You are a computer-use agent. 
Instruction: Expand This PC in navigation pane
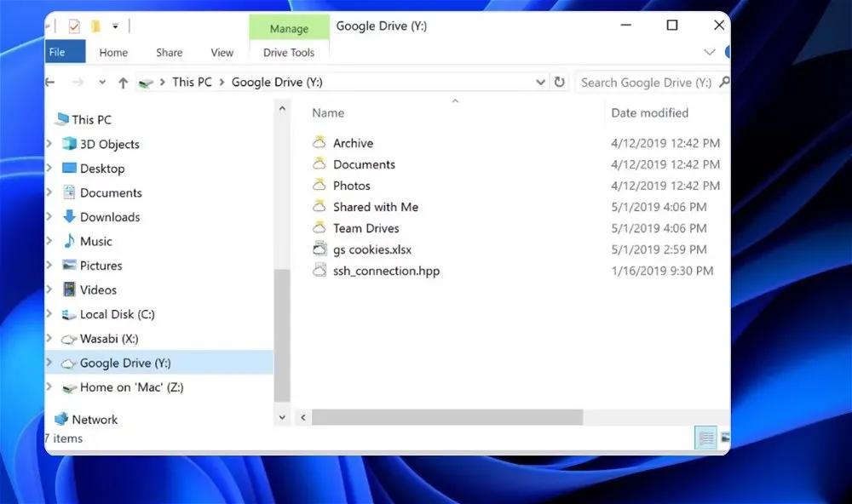click(51, 119)
